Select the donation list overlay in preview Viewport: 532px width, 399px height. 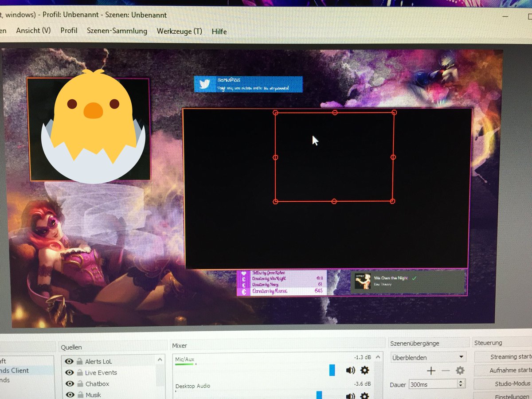(x=282, y=283)
